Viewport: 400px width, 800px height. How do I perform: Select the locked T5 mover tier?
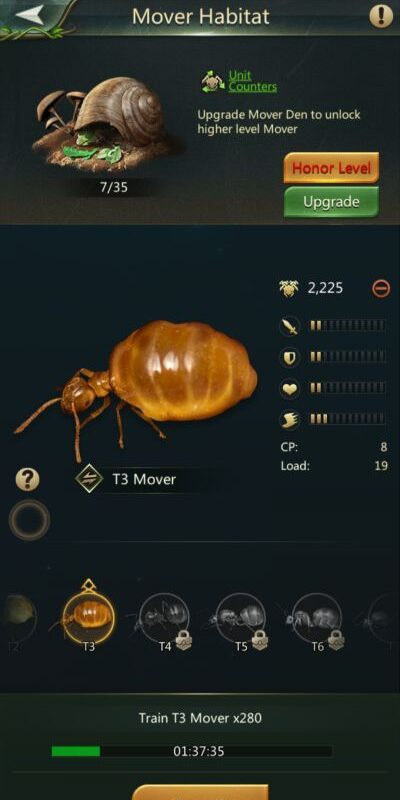click(241, 621)
